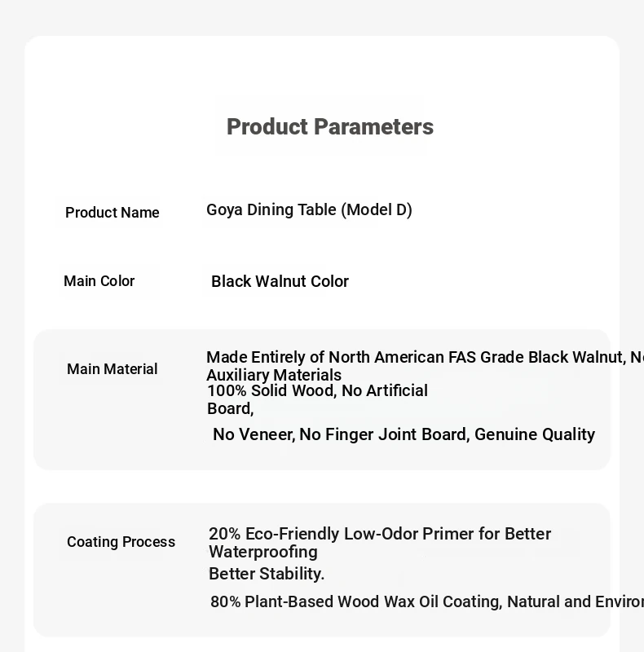644x652 pixels.
Task: Click the Product Name label
Action: pyautogui.click(x=112, y=213)
